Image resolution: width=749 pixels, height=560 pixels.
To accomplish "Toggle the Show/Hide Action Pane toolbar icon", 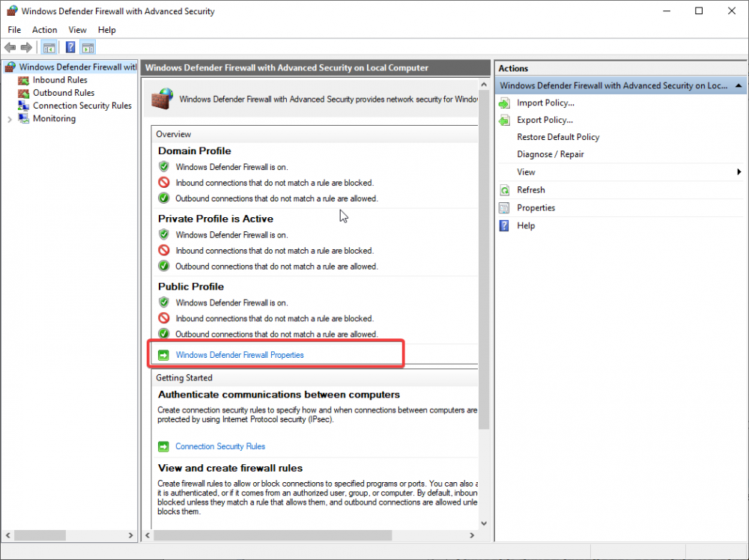I will [88, 47].
